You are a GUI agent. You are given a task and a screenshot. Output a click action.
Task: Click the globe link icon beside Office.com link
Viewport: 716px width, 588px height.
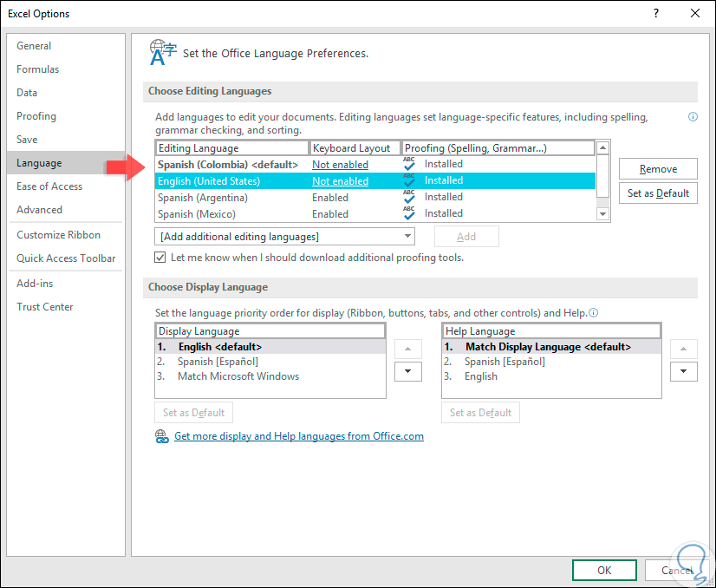pyautogui.click(x=161, y=436)
